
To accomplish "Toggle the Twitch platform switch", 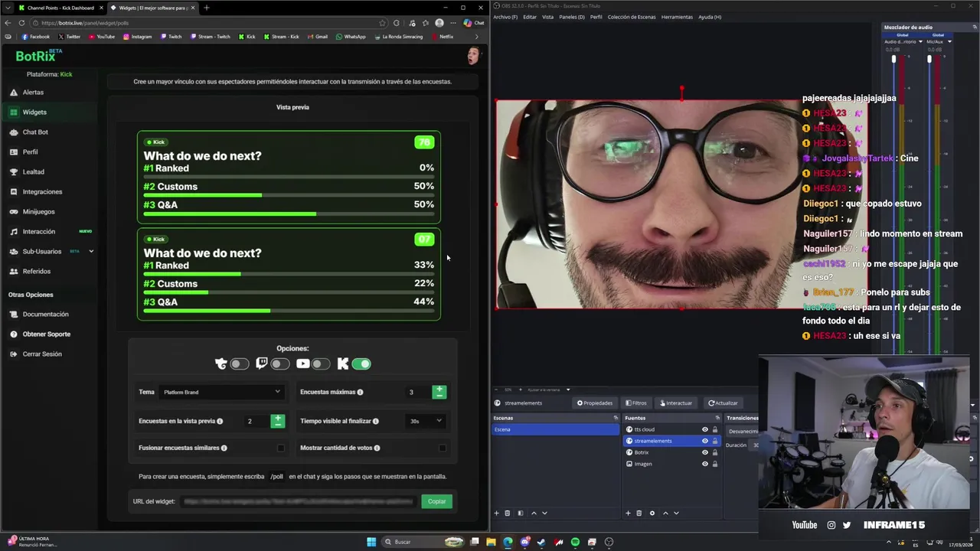I will 280,364.
